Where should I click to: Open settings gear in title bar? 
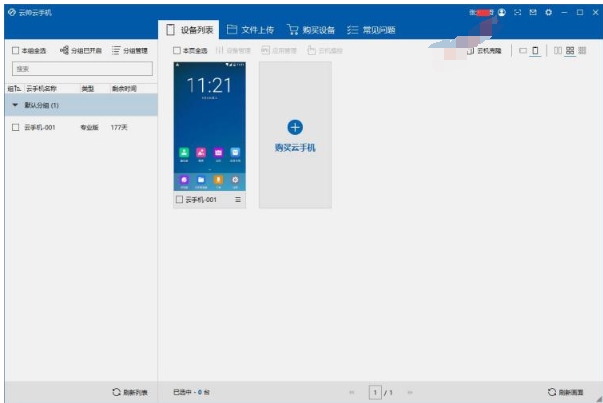click(548, 11)
